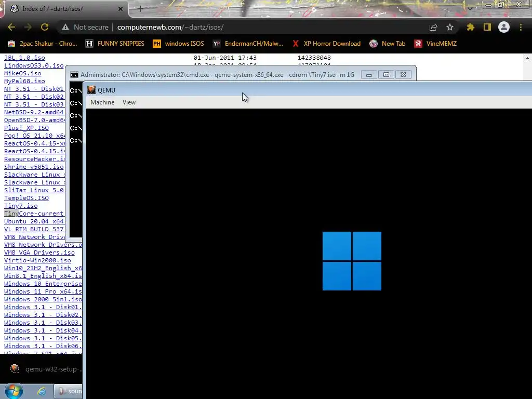Click the OpenBSD-7.0-amd64 link
Screen dimensions: 532x399
tap(34, 120)
